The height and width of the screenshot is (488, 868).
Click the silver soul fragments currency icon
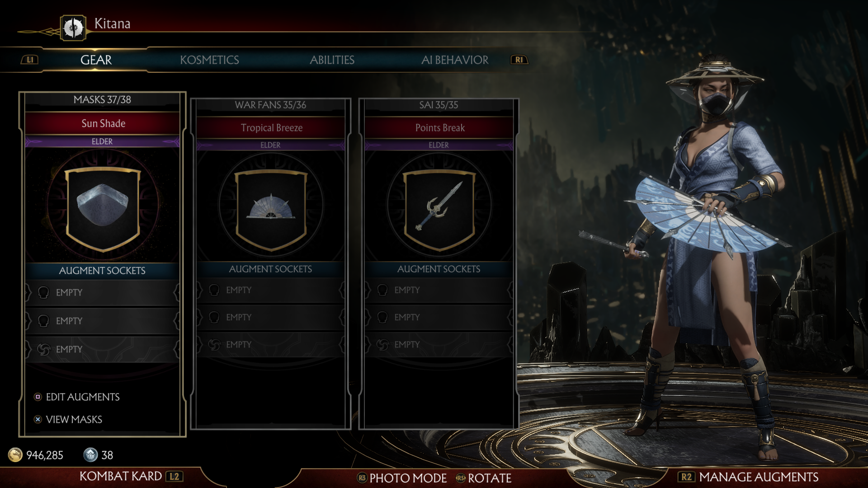pos(90,455)
